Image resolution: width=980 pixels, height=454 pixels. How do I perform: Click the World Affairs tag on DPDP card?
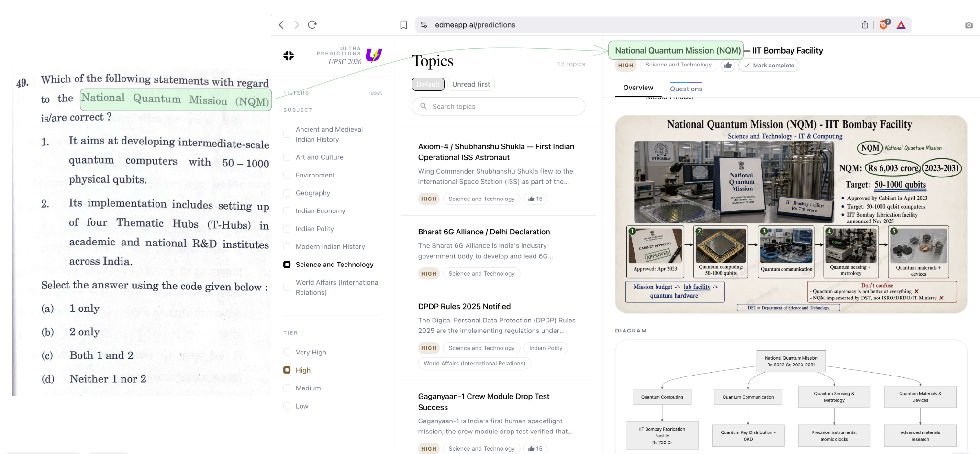[x=474, y=364]
